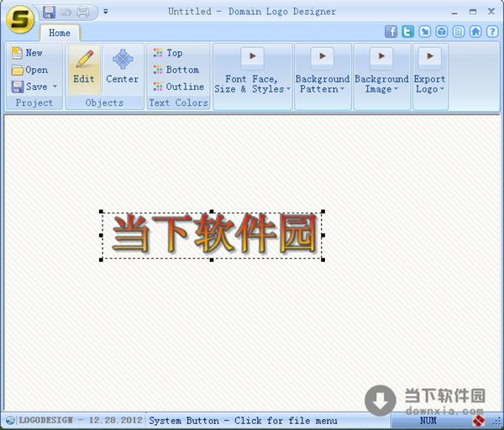Click the blue cube box icon
504x430 pixels.
click(442, 32)
